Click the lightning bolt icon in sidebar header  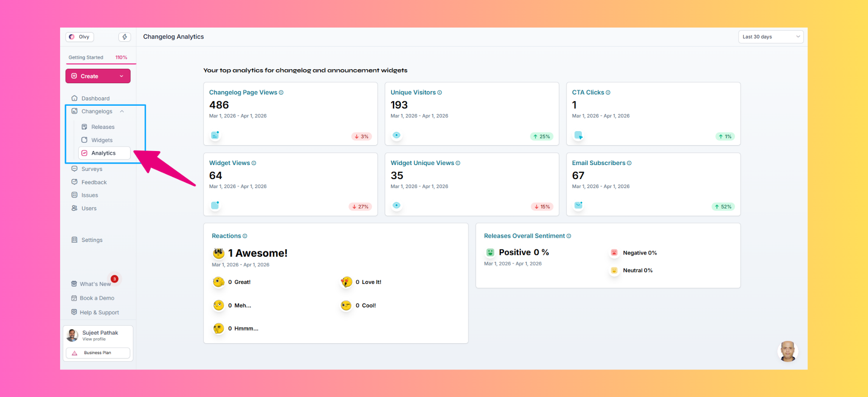tap(125, 37)
